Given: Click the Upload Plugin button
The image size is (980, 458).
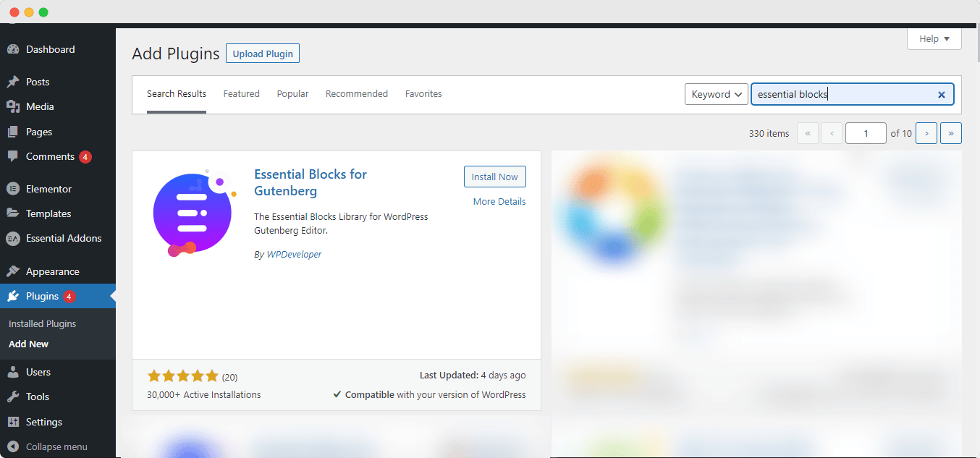Looking at the screenshot, I should click(263, 54).
